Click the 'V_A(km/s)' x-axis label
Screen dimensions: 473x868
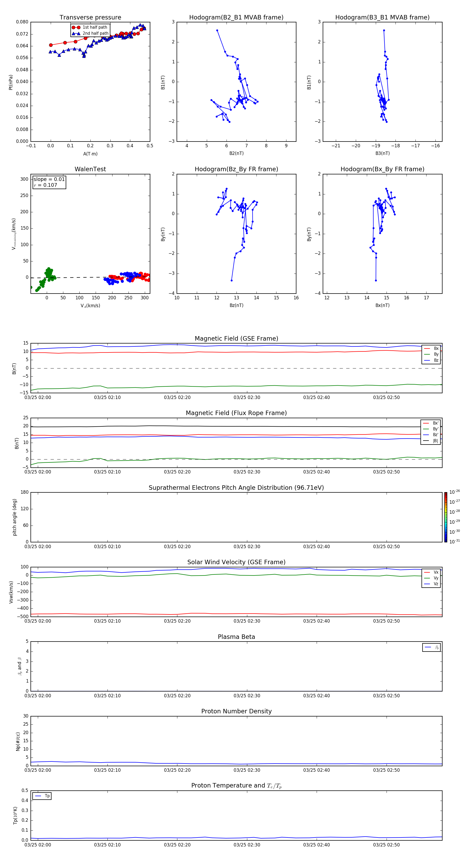(90, 306)
